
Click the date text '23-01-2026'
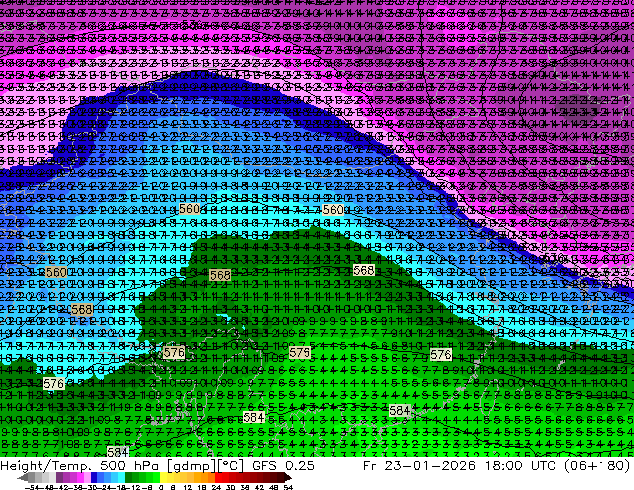pyautogui.click(x=430, y=465)
